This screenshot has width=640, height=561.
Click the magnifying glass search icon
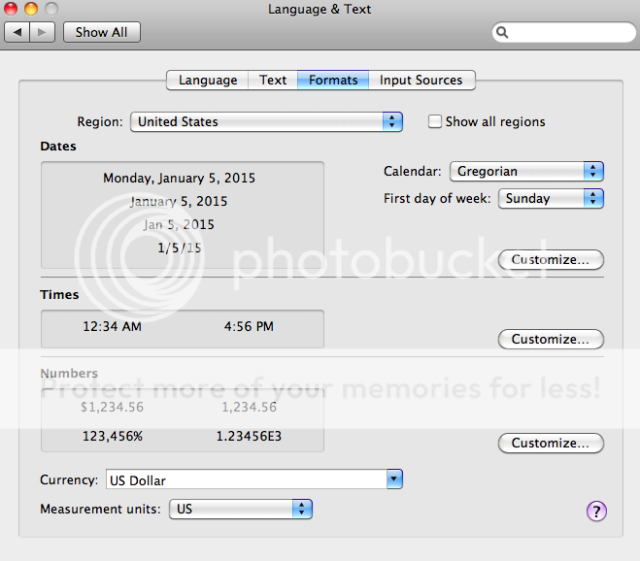pyautogui.click(x=503, y=33)
